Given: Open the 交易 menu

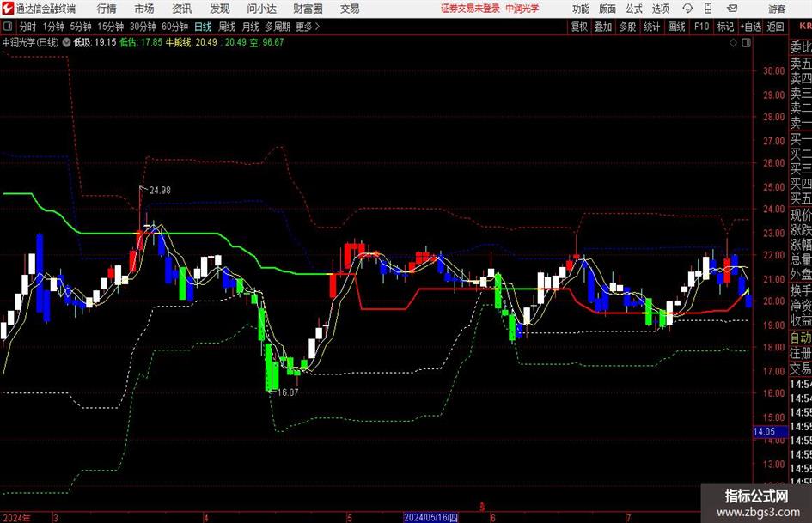Looking at the screenshot, I should coord(350,9).
